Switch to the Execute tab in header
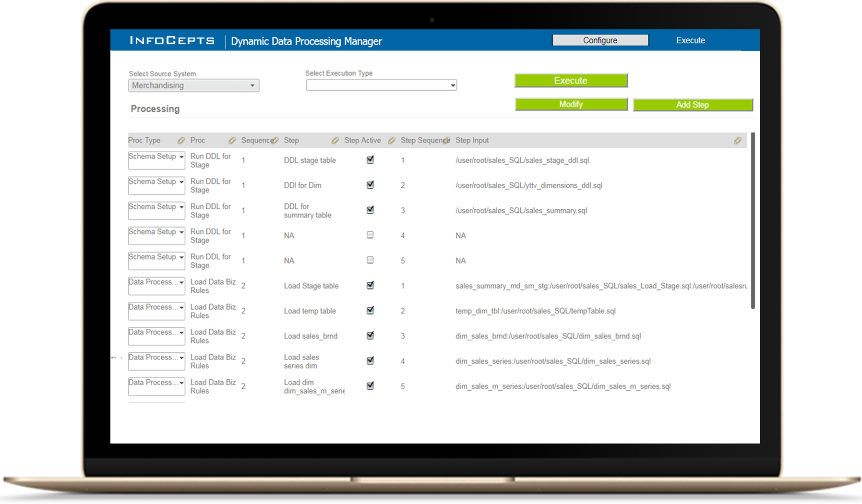The height and width of the screenshot is (504, 862). (690, 40)
